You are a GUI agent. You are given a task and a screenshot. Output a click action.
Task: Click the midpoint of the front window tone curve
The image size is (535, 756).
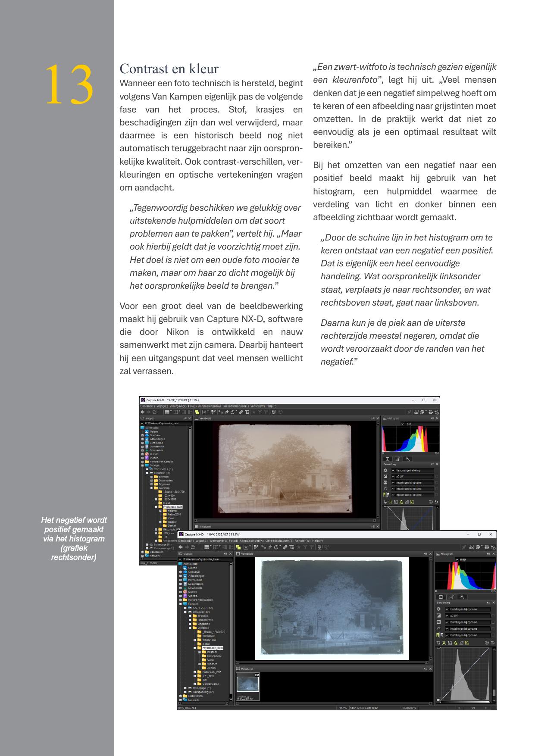(x=465, y=674)
